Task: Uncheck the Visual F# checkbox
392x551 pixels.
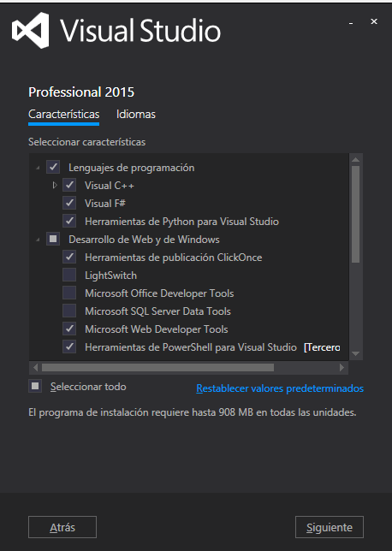Action: tap(69, 203)
